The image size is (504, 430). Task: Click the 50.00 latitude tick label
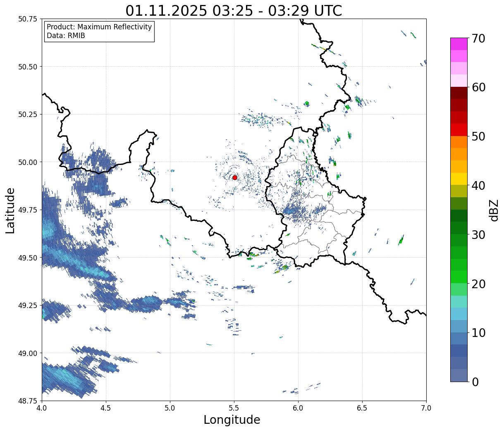(28, 162)
